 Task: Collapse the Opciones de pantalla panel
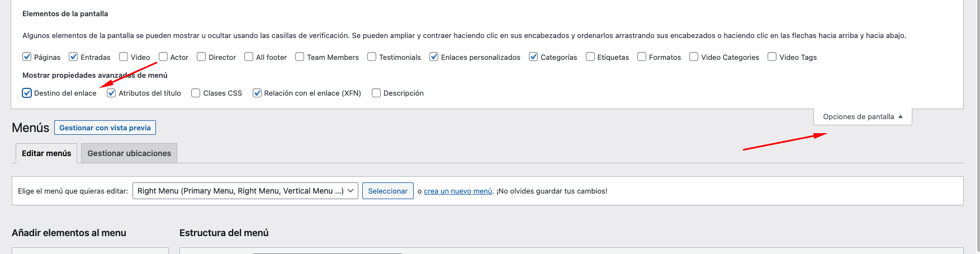pos(863,116)
